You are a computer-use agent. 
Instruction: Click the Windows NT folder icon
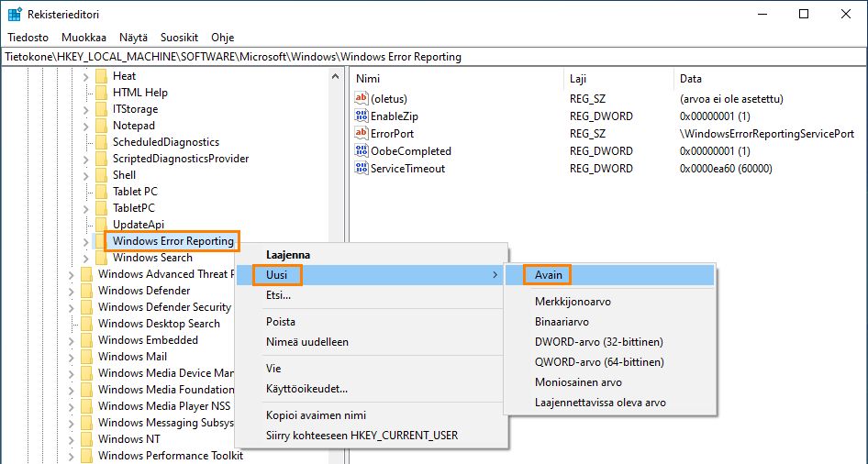tap(86, 439)
